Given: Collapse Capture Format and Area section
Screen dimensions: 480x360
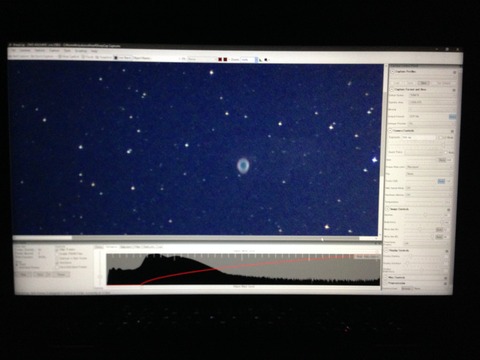Looking at the screenshot, I should (392, 89).
